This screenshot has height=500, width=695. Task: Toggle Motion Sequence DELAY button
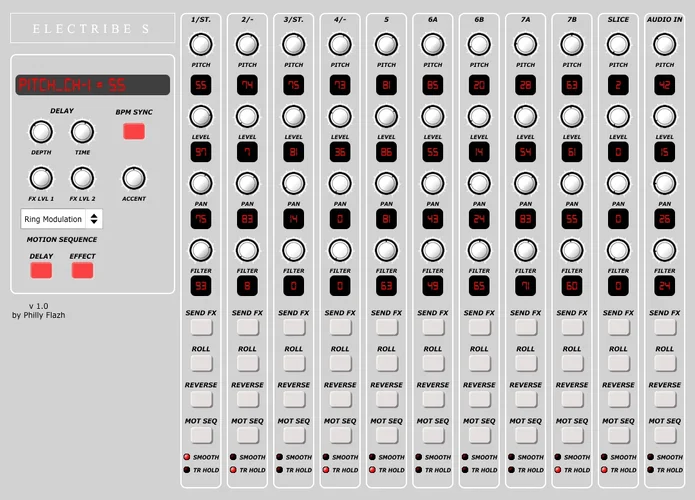tap(41, 270)
